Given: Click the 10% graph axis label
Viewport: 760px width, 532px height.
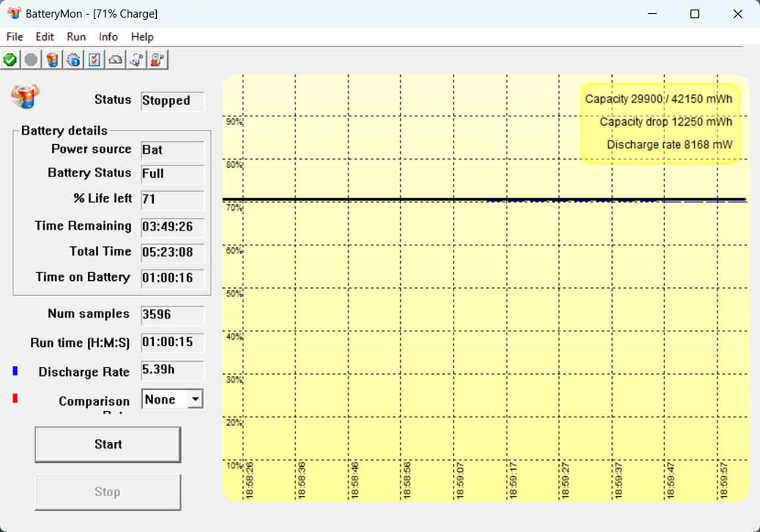Looking at the screenshot, I should [x=235, y=465].
